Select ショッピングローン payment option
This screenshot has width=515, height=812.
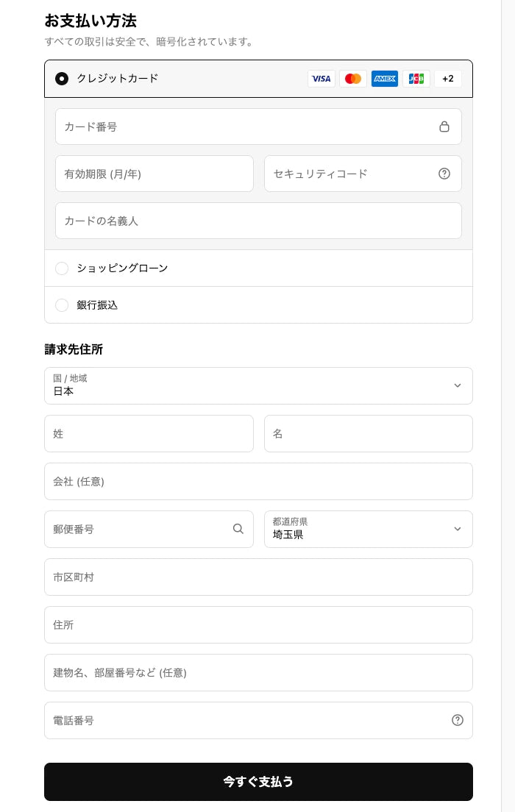point(62,268)
